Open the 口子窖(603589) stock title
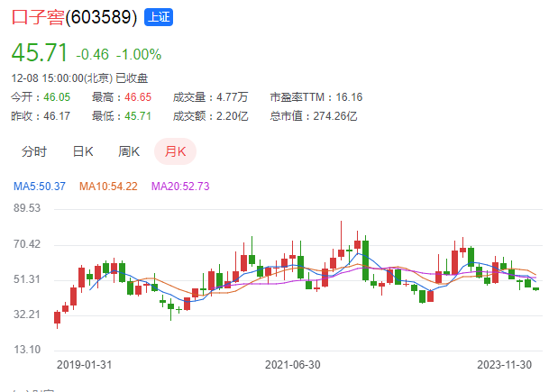Image resolution: width=558 pixels, height=392 pixels. pos(74,17)
